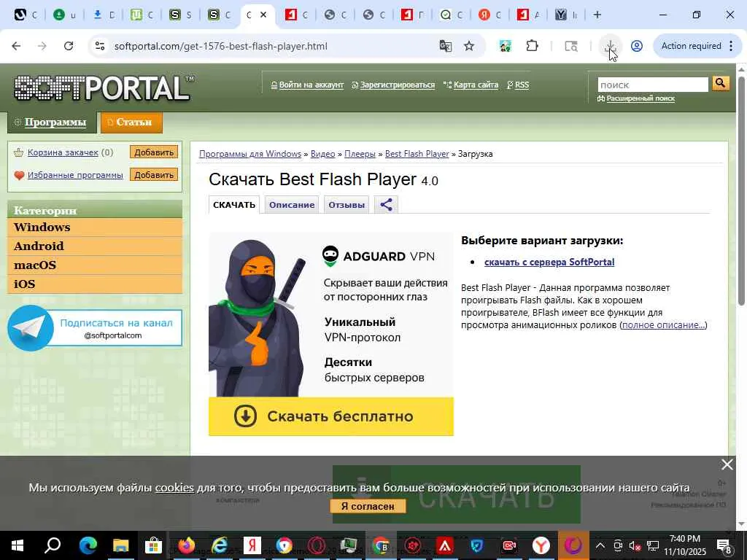The height and width of the screenshot is (560, 747).
Task: Open the RSS link
Action: 522,85
